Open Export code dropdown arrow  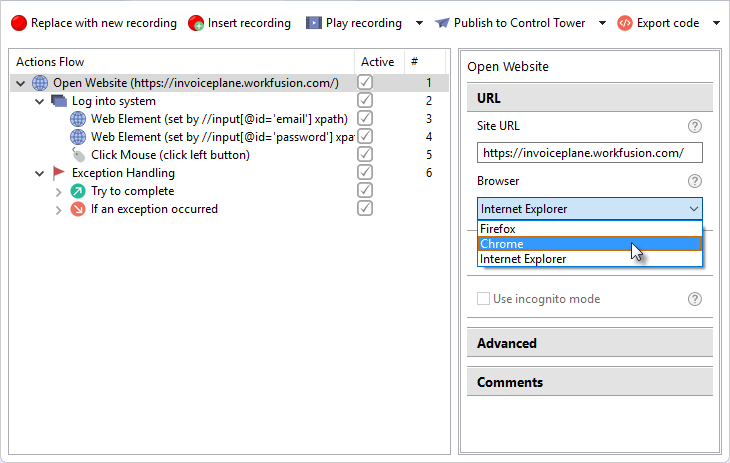(x=716, y=23)
